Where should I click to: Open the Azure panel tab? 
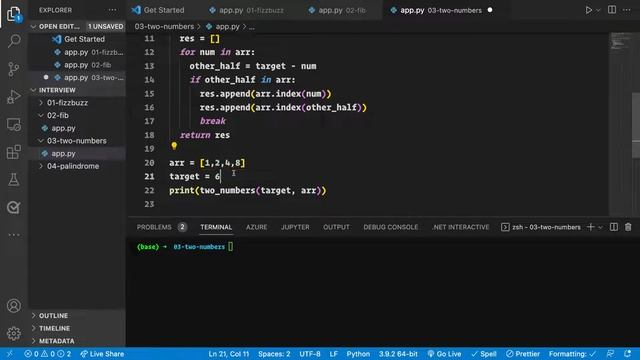(256, 227)
